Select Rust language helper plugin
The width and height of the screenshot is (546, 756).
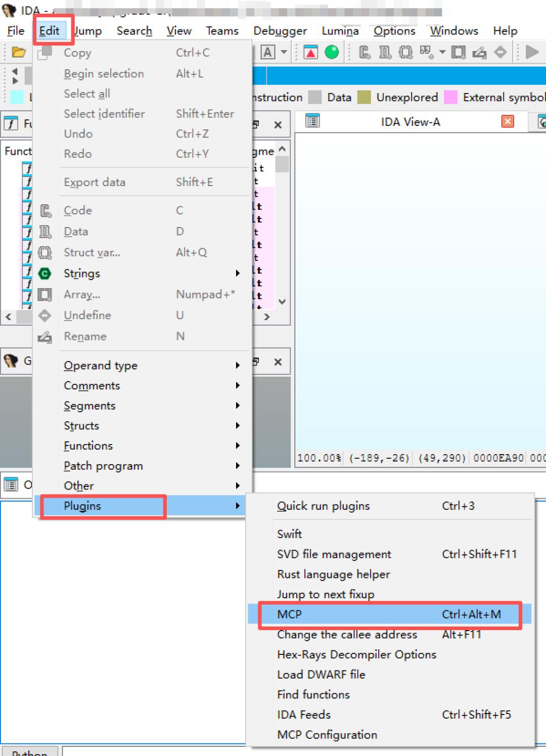pyautogui.click(x=389, y=574)
